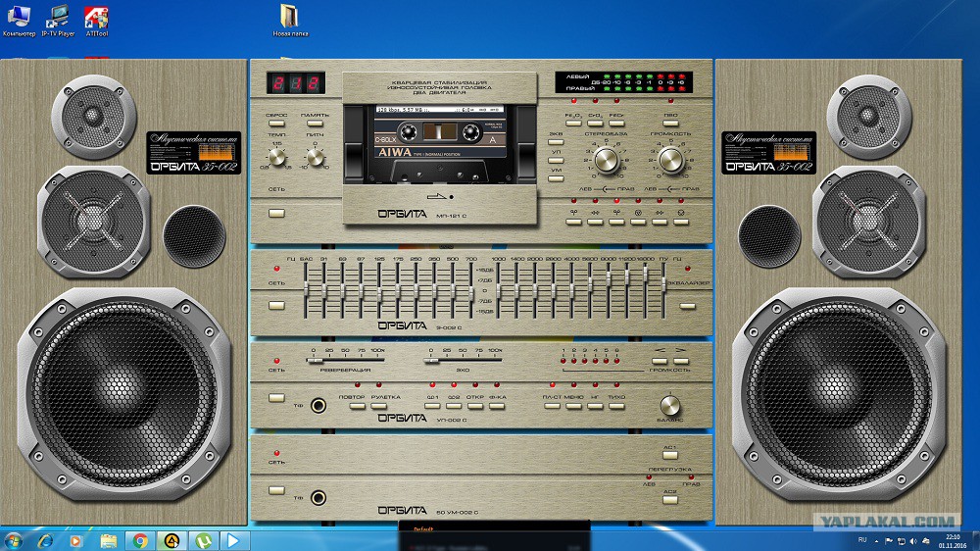Viewport: 980px width, 551px height.
Task: Toggle the УП-002 preamp СЕТЬ power button
Action: 277,398
